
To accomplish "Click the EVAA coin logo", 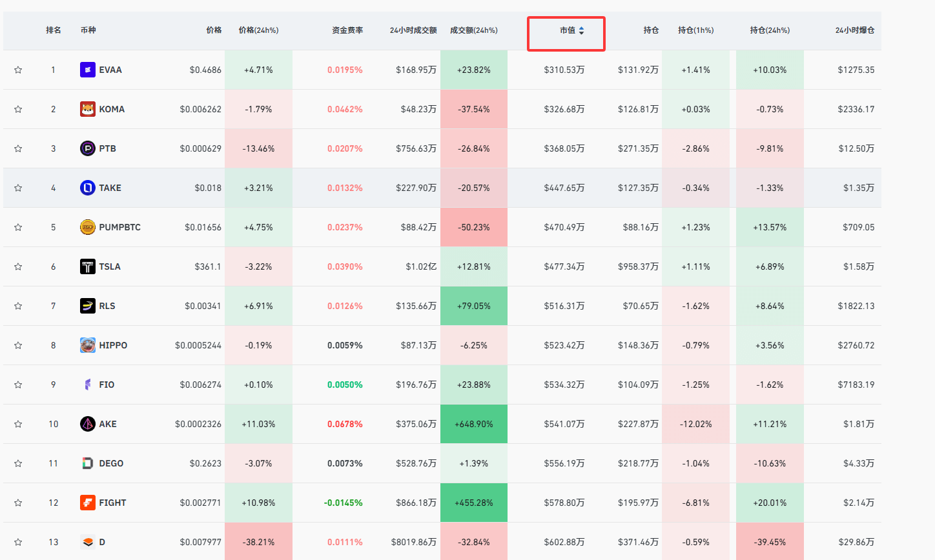I will (x=88, y=70).
